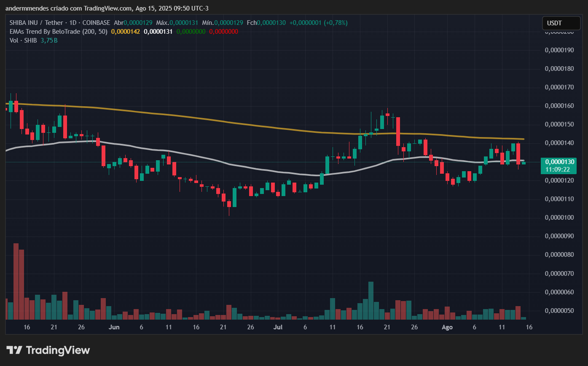This screenshot has width=588, height=366.
Task: Click the Ago label on the time axis
Action: coord(447,327)
